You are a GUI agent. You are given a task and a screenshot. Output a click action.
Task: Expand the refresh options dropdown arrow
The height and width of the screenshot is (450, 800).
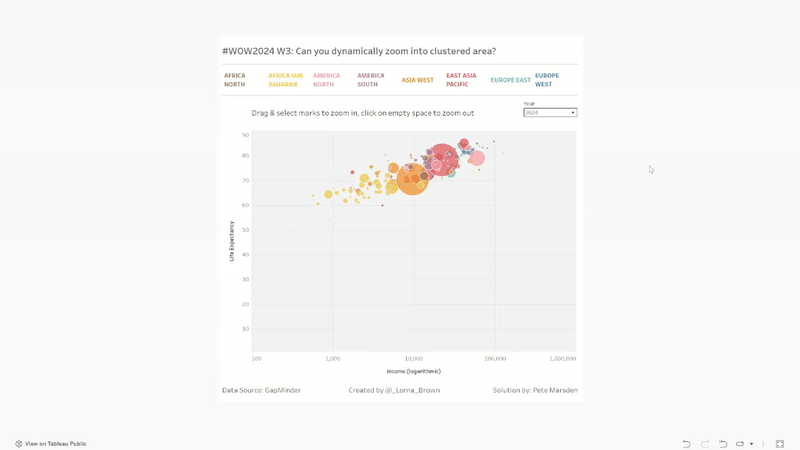tap(751, 444)
